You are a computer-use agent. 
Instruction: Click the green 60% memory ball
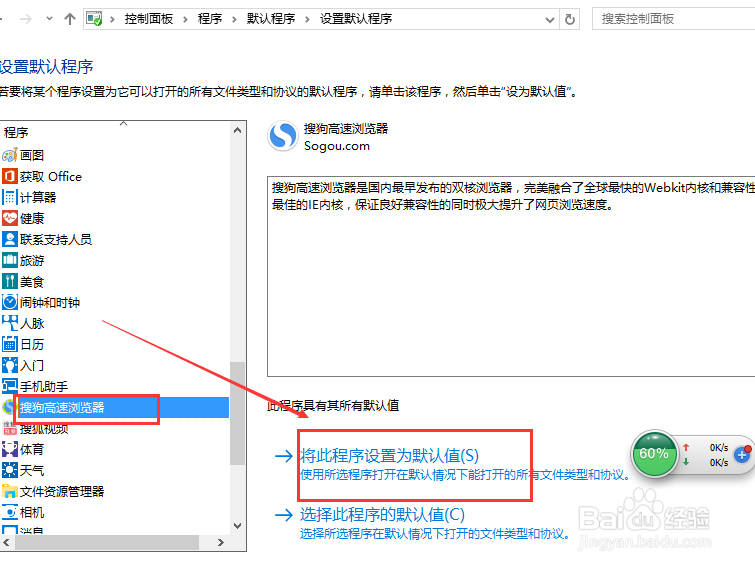(654, 454)
